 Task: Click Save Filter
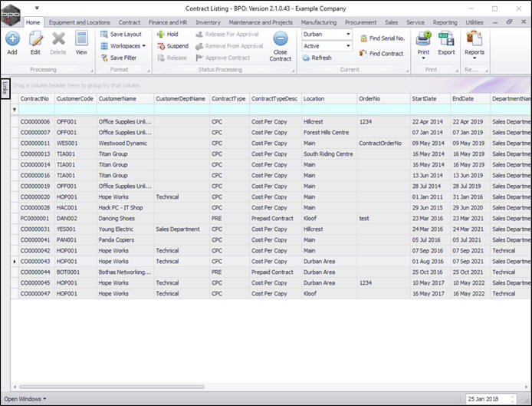tap(119, 58)
